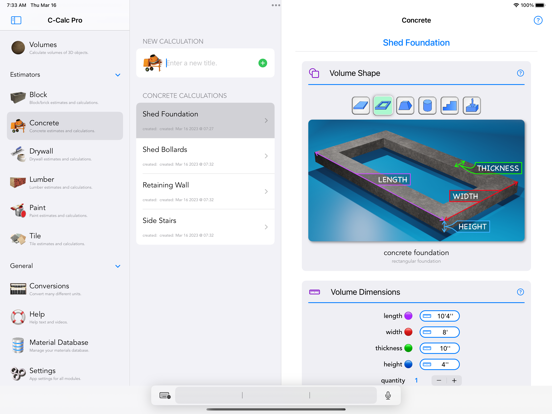Screen dimensions: 552x414
Task: Edit the thickness value 10''
Action: 439,348
